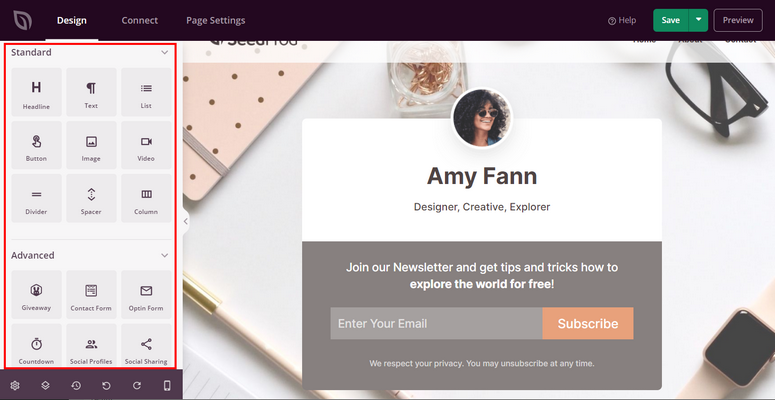Open the Save dropdown arrow
775x400 pixels.
tap(698, 20)
